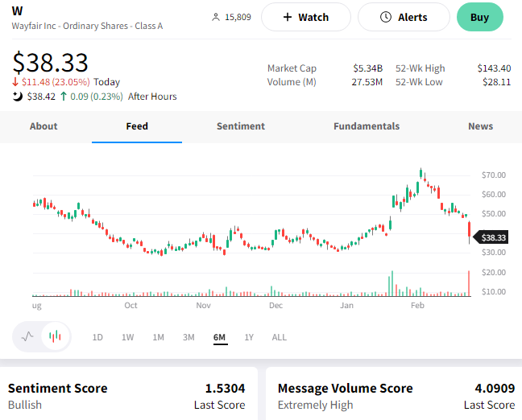Click the Message Volume Score card
The image size is (522, 420).
point(394,393)
